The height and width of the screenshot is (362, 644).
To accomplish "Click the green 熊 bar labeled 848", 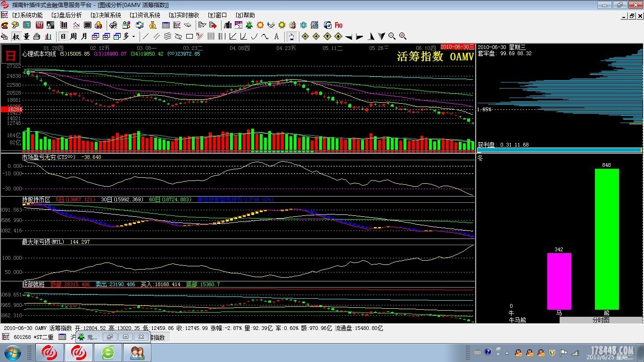I will tap(607, 239).
